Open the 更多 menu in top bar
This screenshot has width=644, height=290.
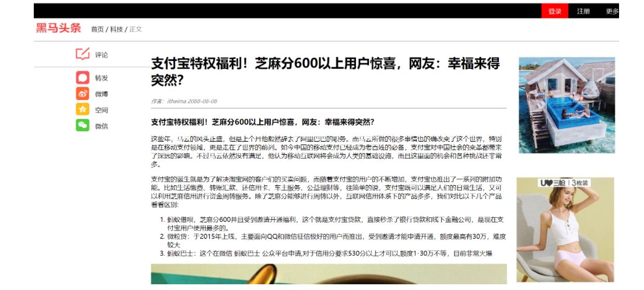coord(612,11)
